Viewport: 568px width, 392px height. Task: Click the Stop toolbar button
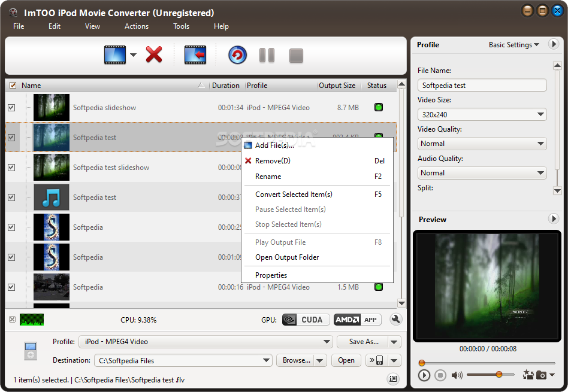coord(296,56)
